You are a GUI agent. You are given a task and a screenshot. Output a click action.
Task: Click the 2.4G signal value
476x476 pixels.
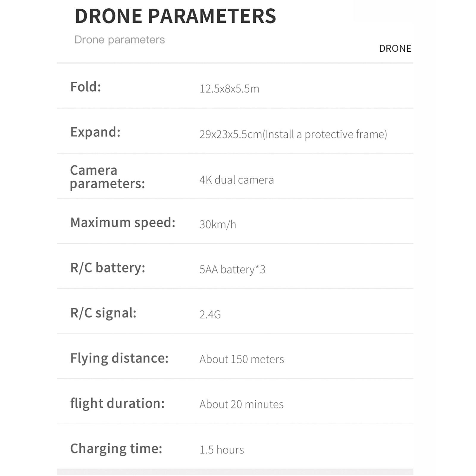[x=210, y=315]
